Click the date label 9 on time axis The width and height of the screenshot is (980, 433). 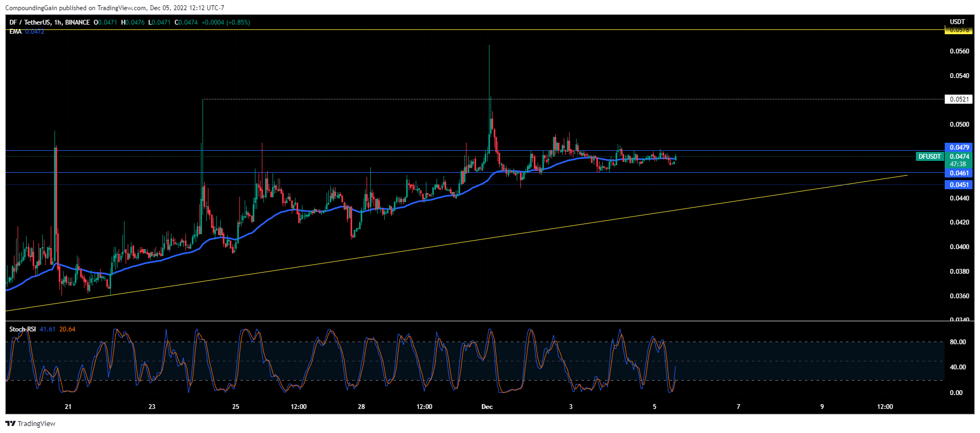coord(822,407)
